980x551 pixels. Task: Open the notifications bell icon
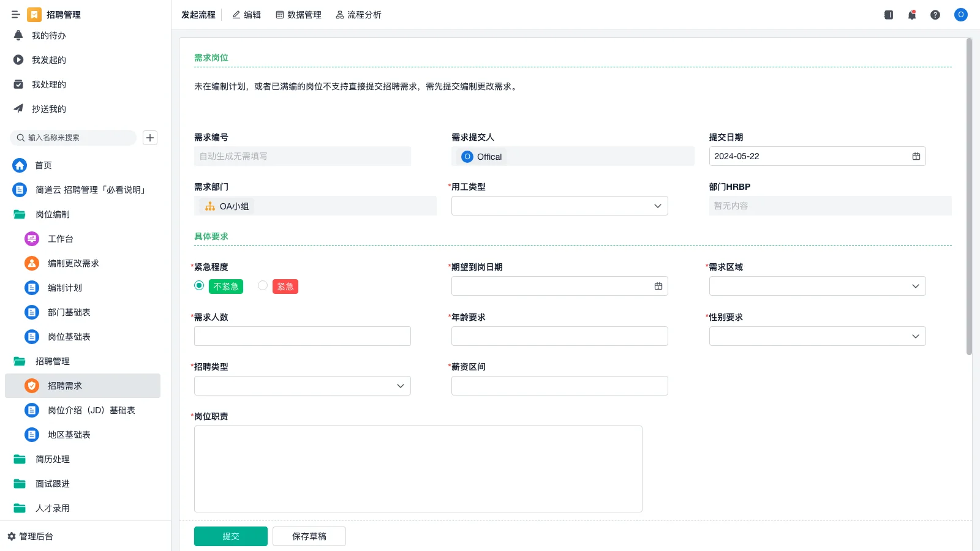[x=911, y=15]
